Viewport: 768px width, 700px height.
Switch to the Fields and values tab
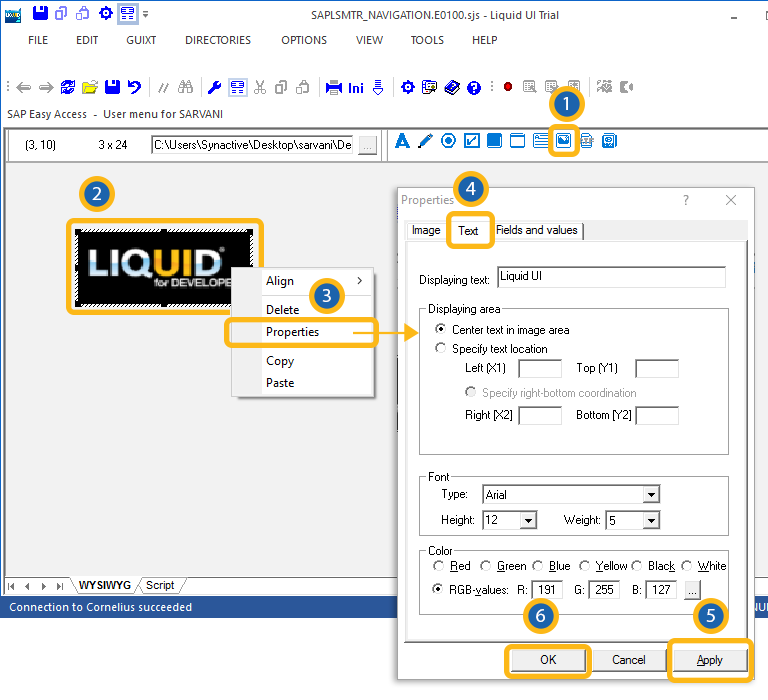coord(537,230)
